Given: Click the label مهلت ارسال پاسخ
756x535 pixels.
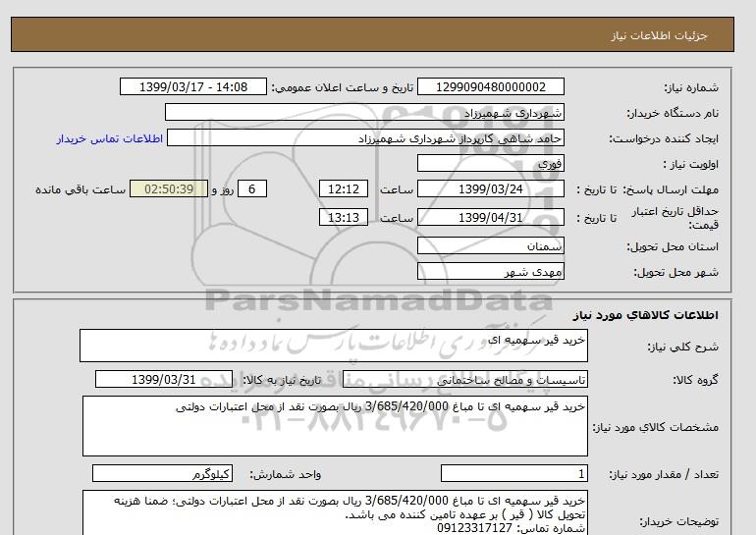Looking at the screenshot, I should [x=670, y=189].
